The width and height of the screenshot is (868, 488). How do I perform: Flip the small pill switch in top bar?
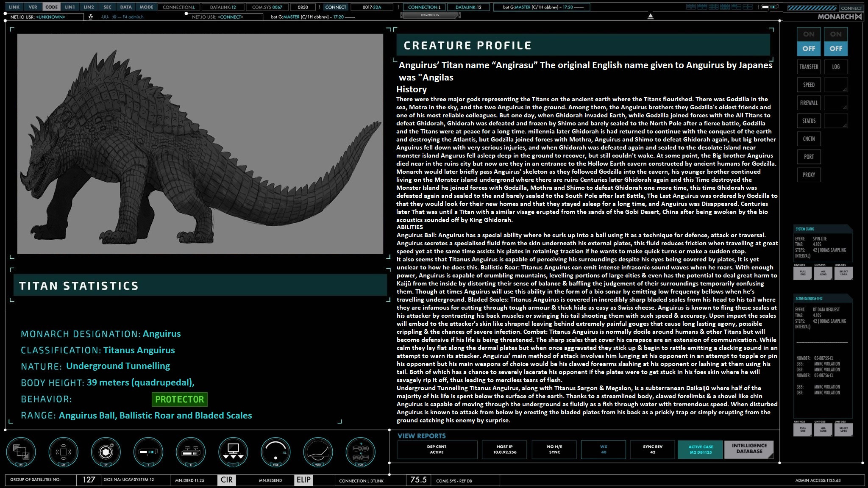click(770, 7)
